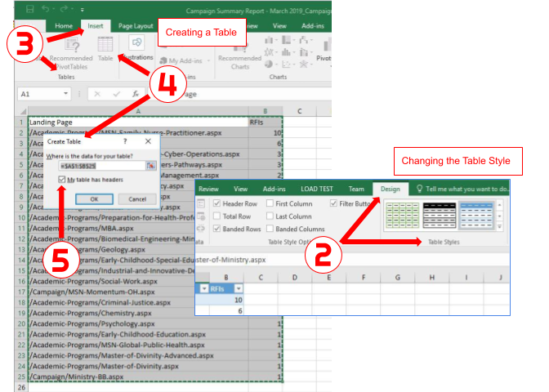Image resolution: width=549 pixels, height=392 pixels.
Task: Click the collapse dialog range selector icon
Action: (x=151, y=166)
